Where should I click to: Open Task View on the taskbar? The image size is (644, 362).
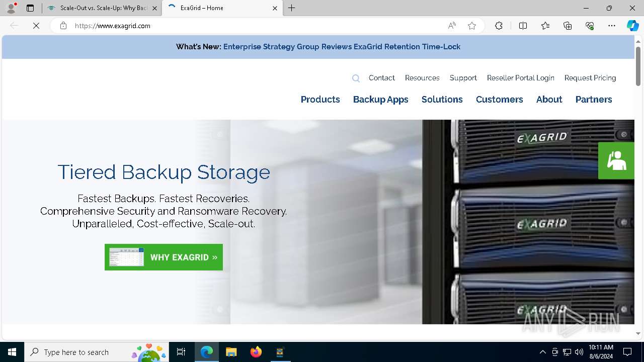click(x=181, y=352)
